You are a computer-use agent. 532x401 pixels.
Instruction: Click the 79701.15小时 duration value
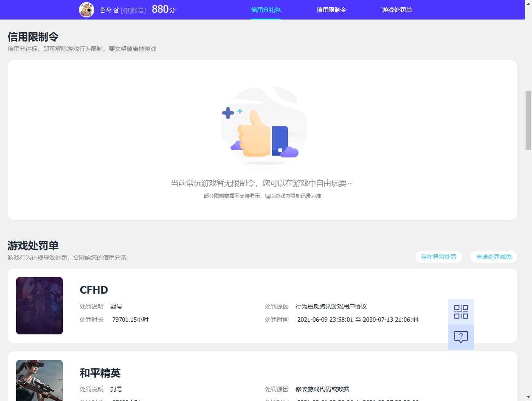(130, 320)
